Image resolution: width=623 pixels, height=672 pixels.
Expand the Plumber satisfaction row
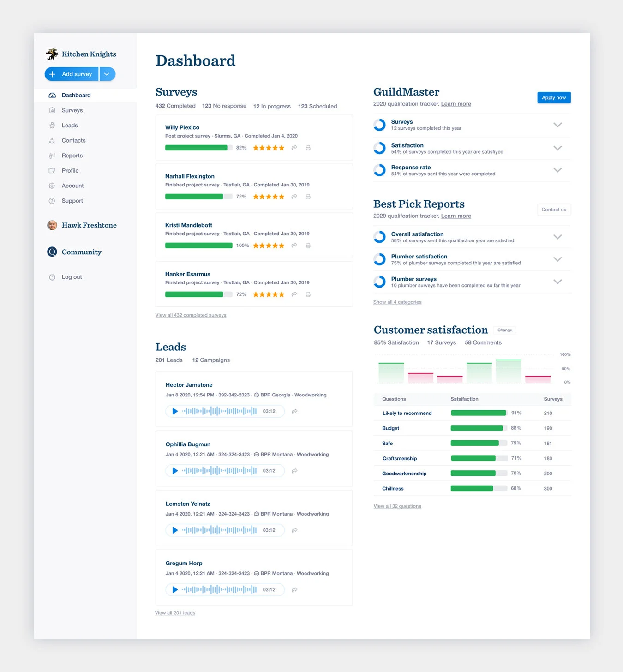pyautogui.click(x=557, y=259)
